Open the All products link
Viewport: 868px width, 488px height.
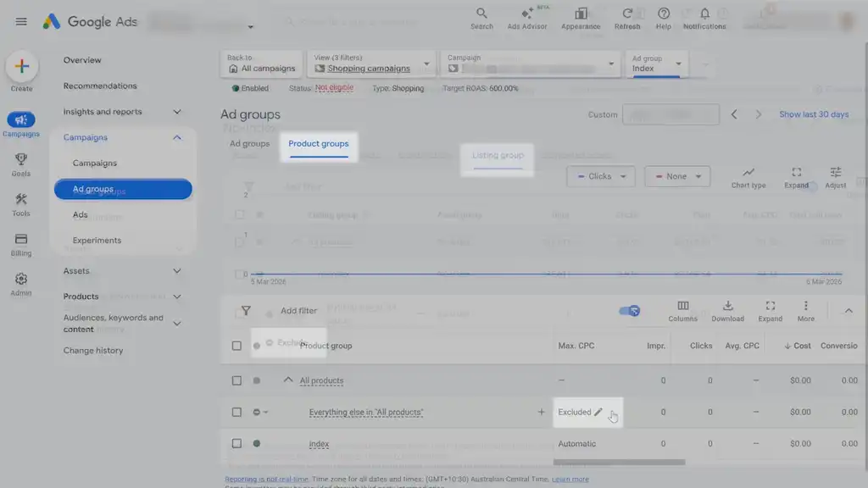(321, 380)
